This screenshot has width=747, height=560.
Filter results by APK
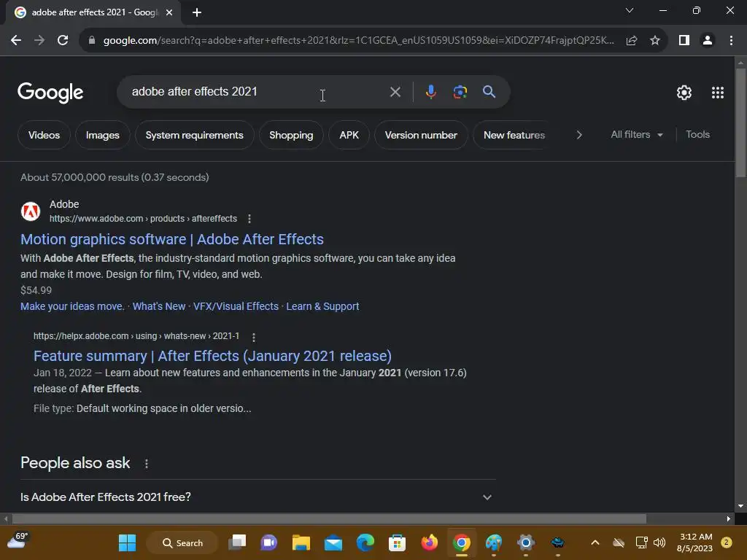[x=349, y=135]
